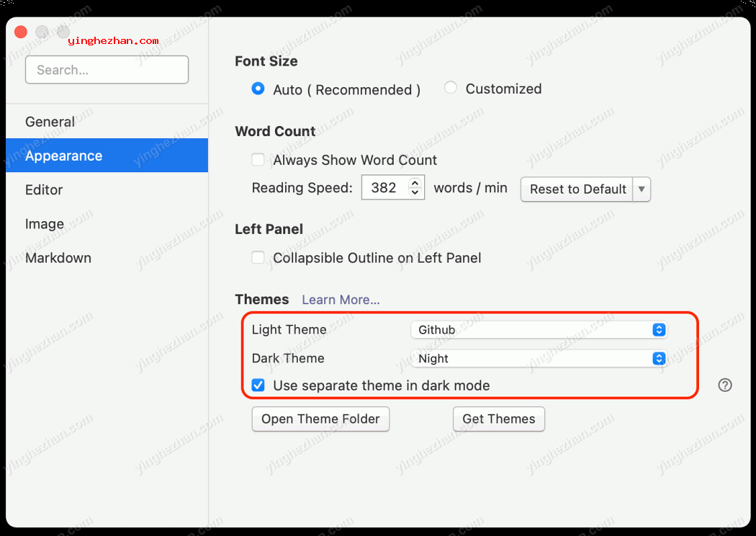This screenshot has width=756, height=536.
Task: Check Collapsible Outline on Left Panel
Action: point(258,258)
